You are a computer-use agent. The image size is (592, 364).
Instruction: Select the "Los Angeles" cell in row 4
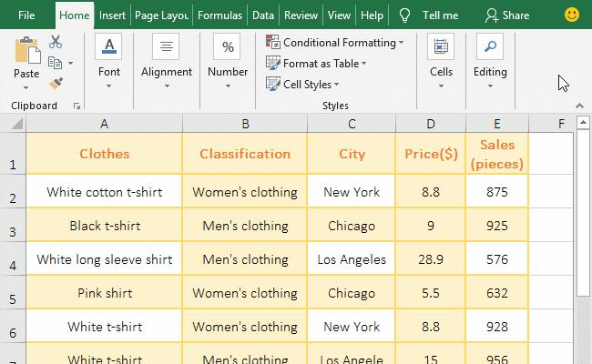[352, 259]
